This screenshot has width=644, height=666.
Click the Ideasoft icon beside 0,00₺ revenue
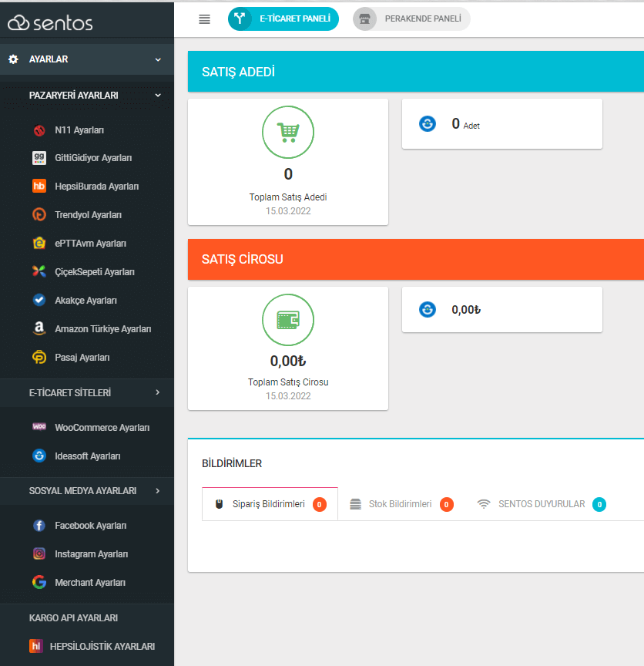click(x=428, y=309)
